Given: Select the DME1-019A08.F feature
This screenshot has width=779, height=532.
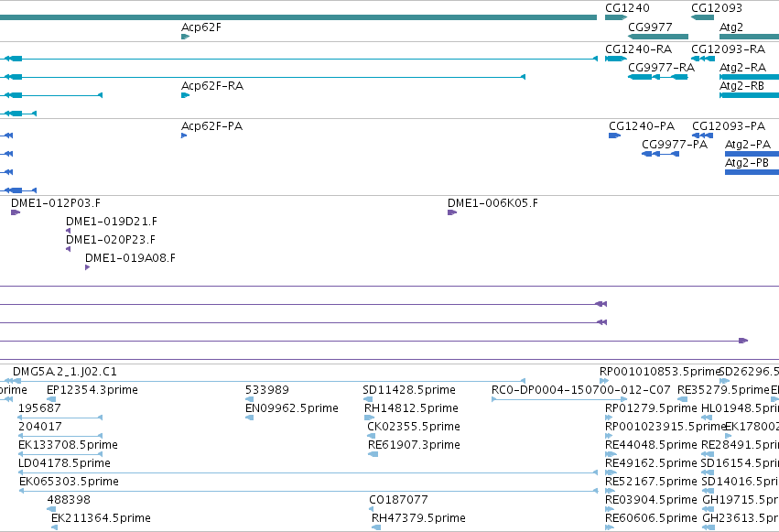Looking at the screenshot, I should coord(88,267).
